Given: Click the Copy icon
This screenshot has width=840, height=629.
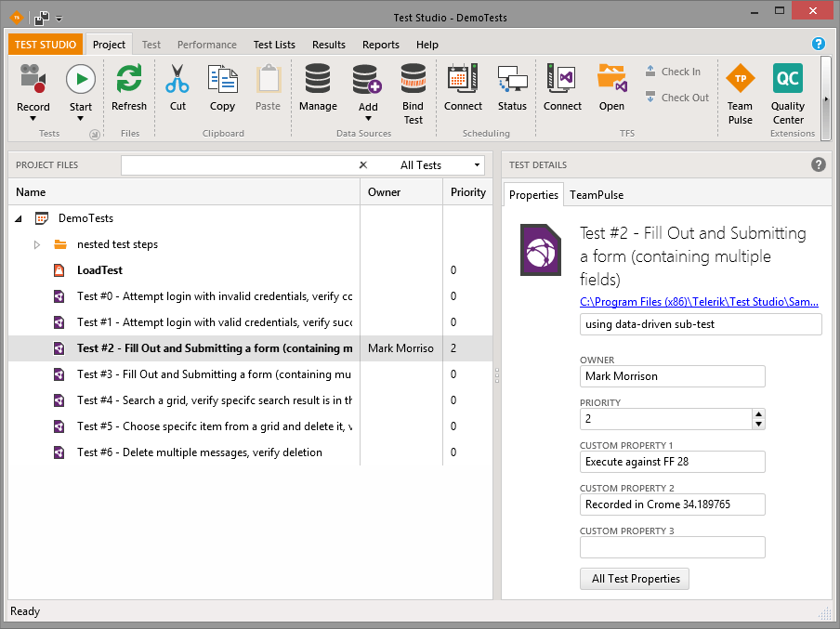Looking at the screenshot, I should [x=222, y=79].
